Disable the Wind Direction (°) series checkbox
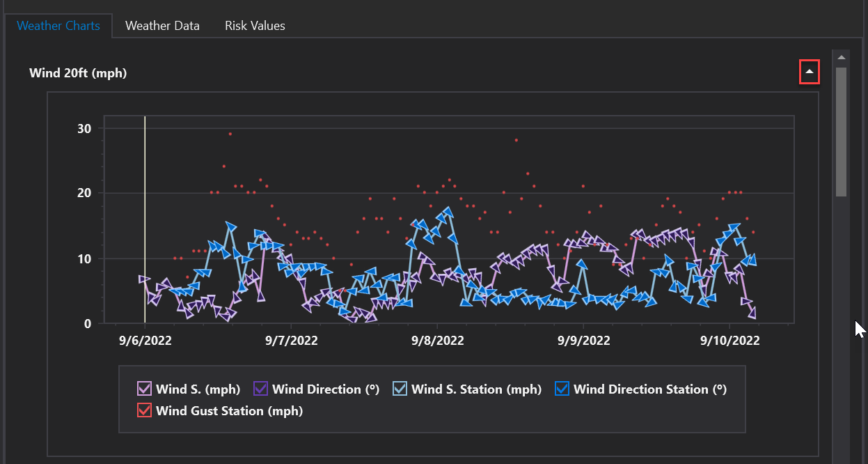Viewport: 868px width, 464px height. pyautogui.click(x=261, y=389)
